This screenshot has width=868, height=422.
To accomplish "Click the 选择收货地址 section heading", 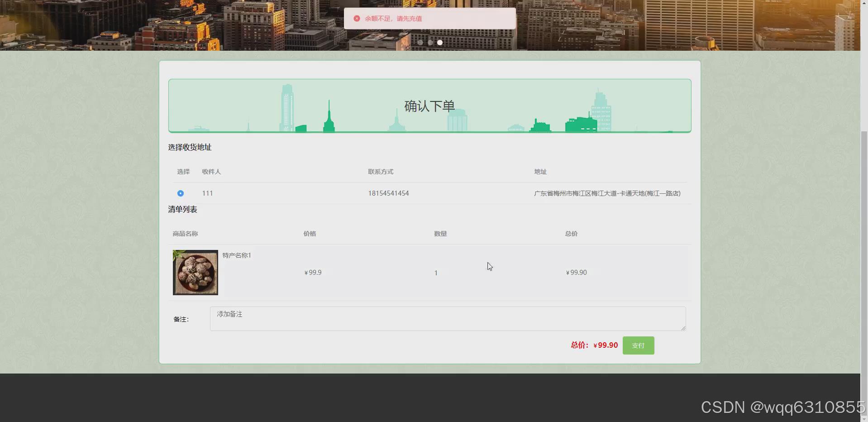I will (x=190, y=147).
